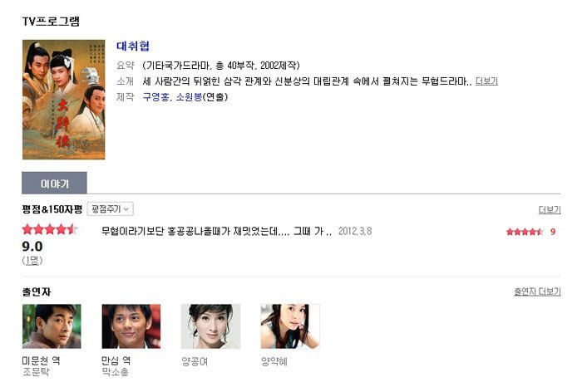Open actor name 조문탁 link
This screenshot has width=582, height=392.
pos(36,372)
